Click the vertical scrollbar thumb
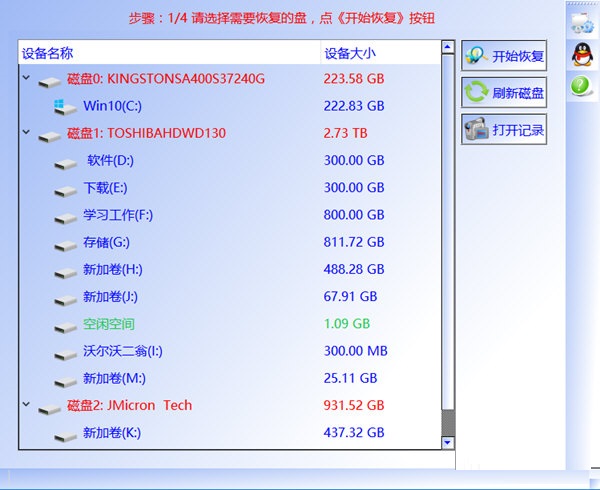The image size is (600, 490). (x=448, y=232)
